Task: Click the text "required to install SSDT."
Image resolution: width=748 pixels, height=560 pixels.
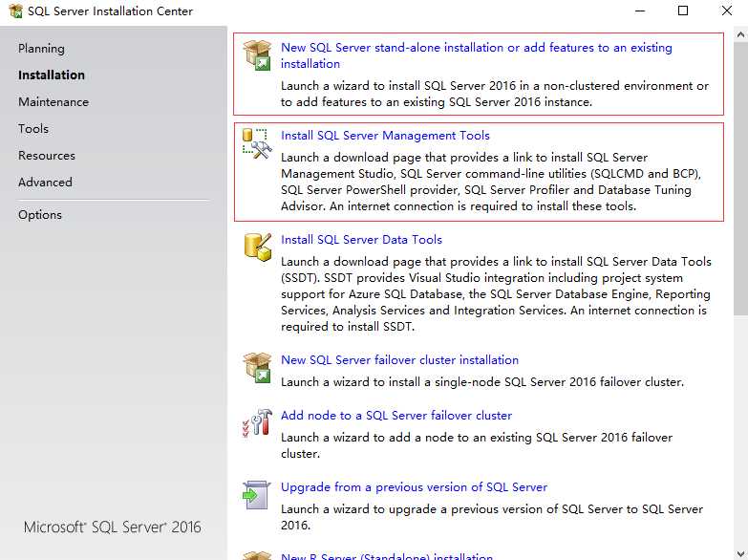Action: (348, 327)
